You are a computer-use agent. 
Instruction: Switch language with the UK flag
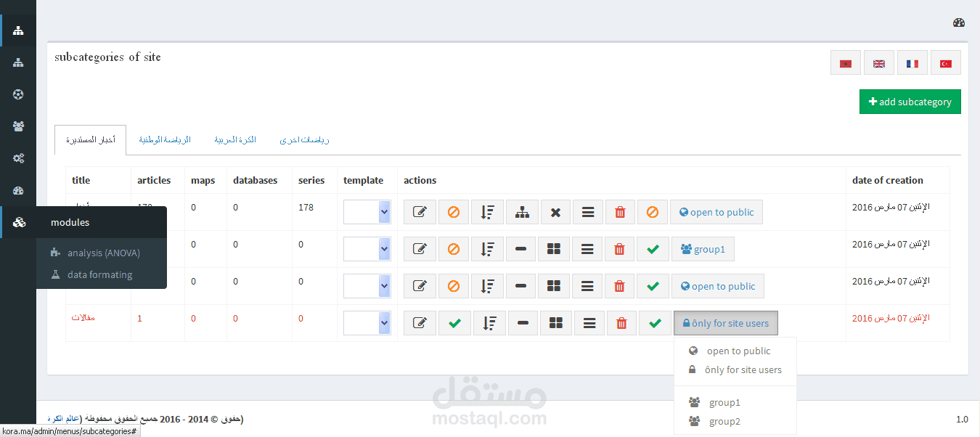(878, 63)
